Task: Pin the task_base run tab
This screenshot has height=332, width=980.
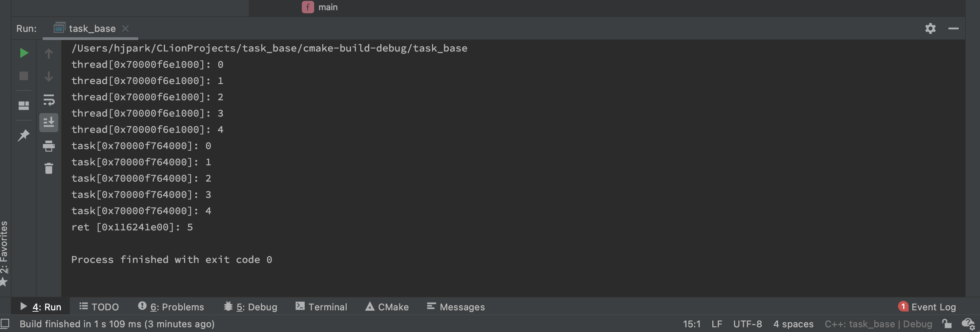Action: point(24,135)
